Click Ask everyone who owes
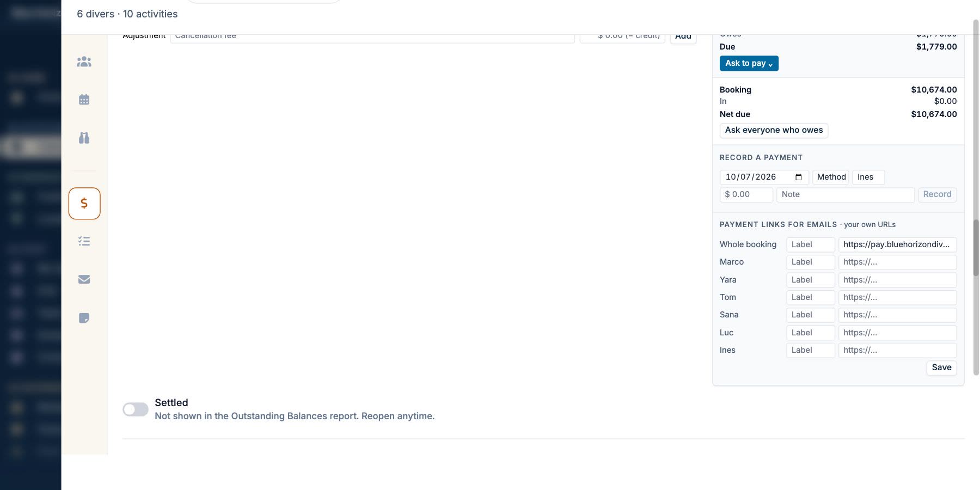 pyautogui.click(x=774, y=130)
